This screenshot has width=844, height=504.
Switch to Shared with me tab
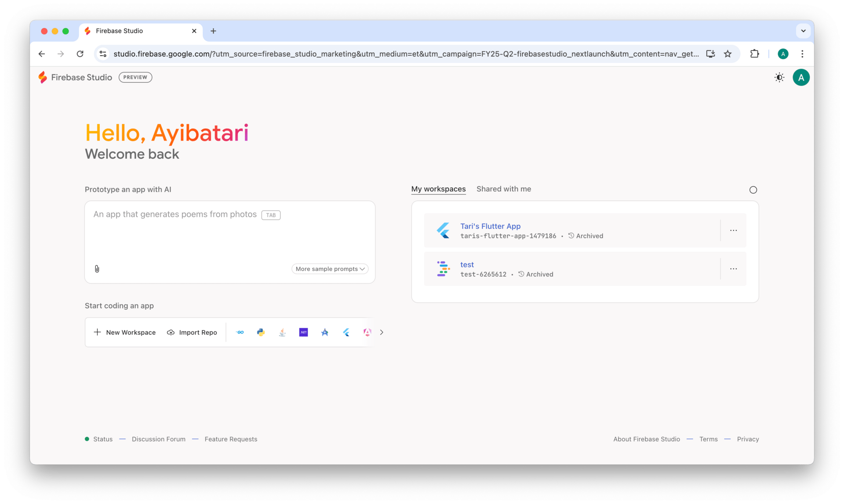point(503,189)
